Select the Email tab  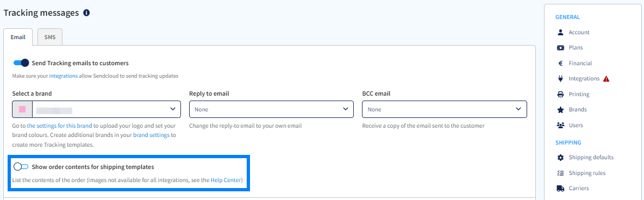pyautogui.click(x=17, y=37)
